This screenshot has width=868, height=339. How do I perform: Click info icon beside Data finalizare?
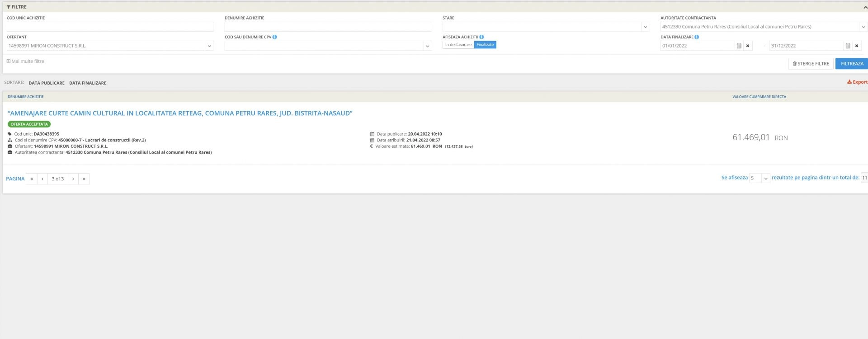tap(697, 37)
